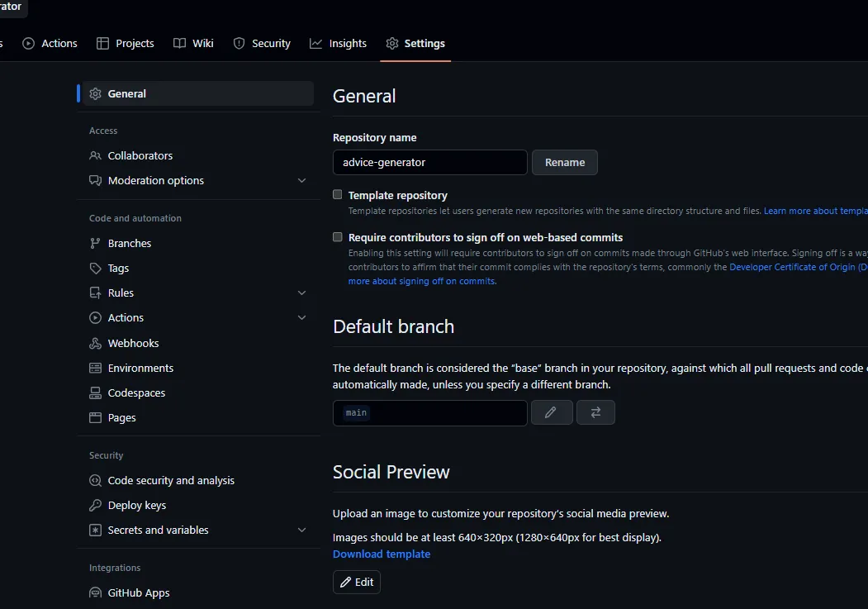Click the Codespaces sidebar icon

pyautogui.click(x=96, y=393)
